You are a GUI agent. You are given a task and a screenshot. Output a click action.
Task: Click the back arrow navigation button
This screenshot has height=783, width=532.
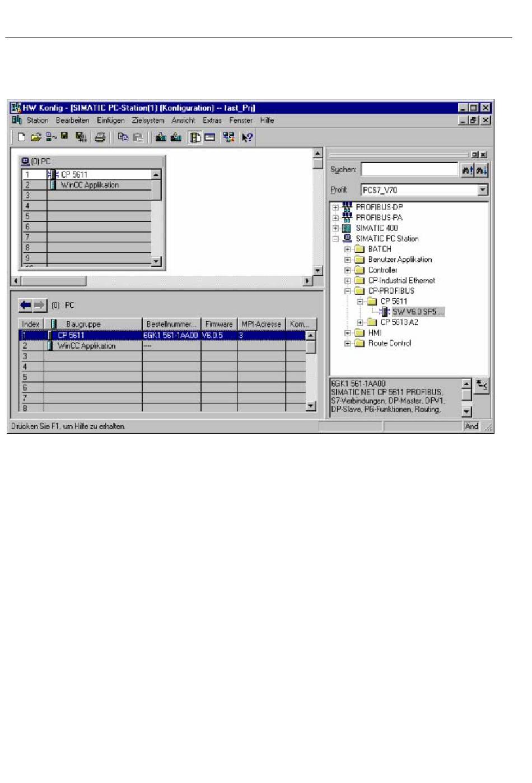click(25, 305)
